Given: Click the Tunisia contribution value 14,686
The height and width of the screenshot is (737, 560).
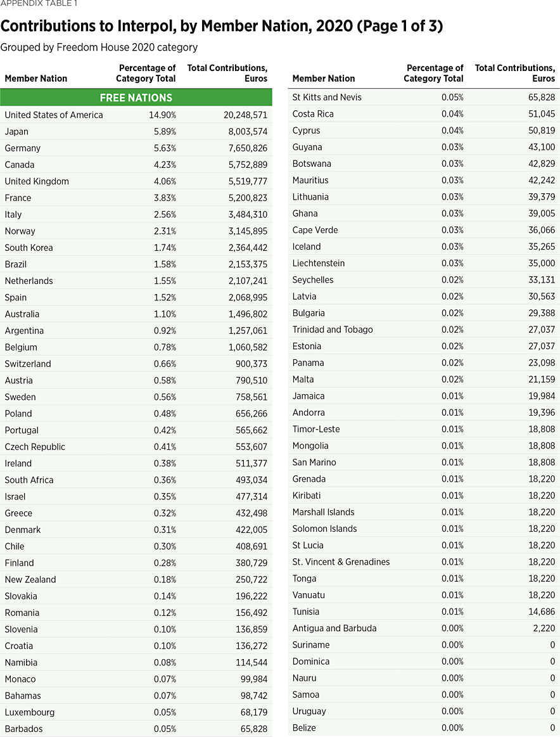Looking at the screenshot, I should 540,612.
